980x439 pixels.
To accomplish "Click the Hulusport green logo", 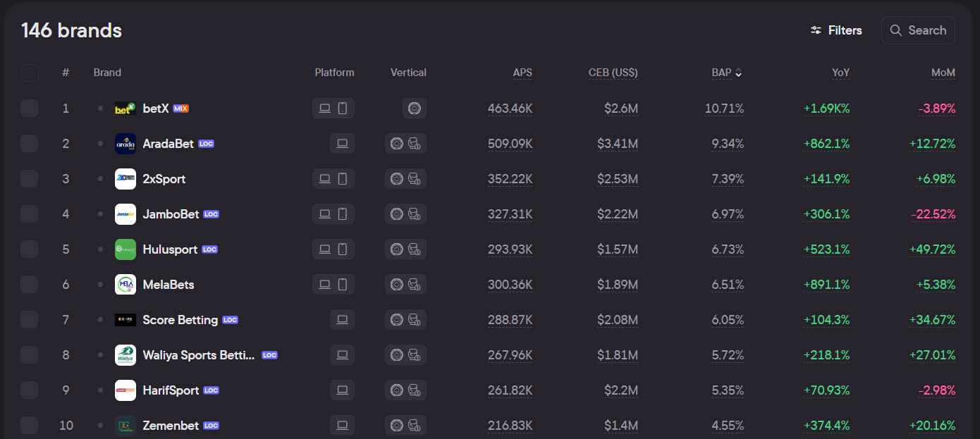I will point(125,249).
